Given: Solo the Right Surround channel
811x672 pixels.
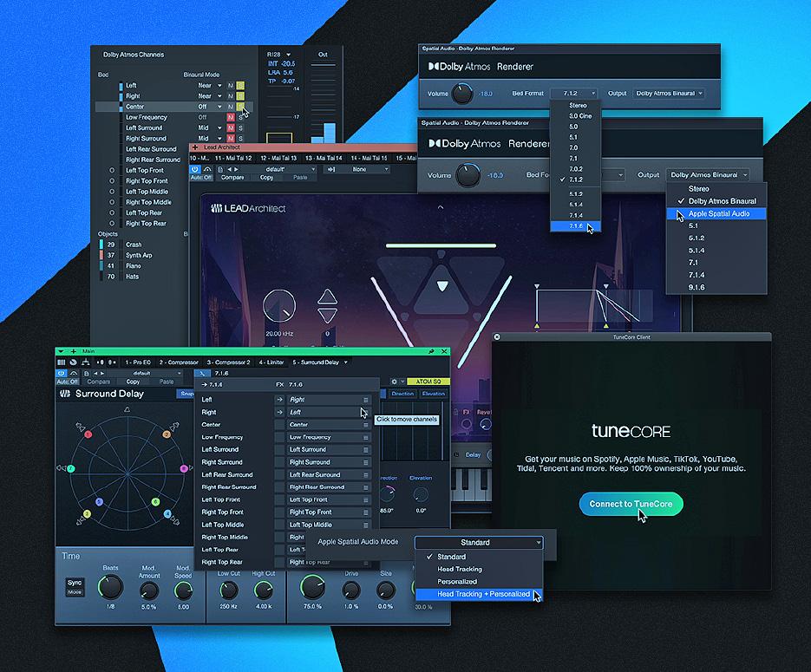Looking at the screenshot, I should (240, 139).
